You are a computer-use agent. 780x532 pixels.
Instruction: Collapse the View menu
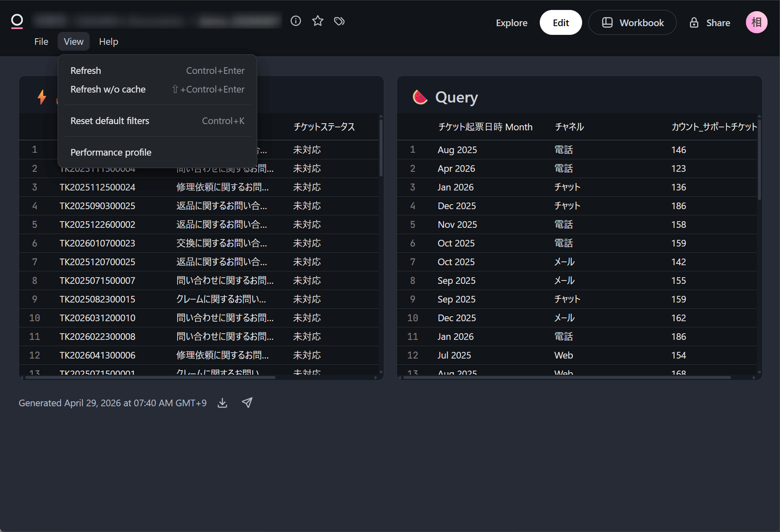tap(73, 41)
